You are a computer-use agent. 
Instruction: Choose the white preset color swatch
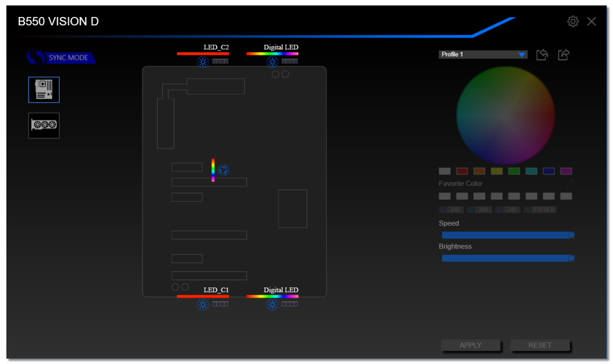(x=445, y=171)
